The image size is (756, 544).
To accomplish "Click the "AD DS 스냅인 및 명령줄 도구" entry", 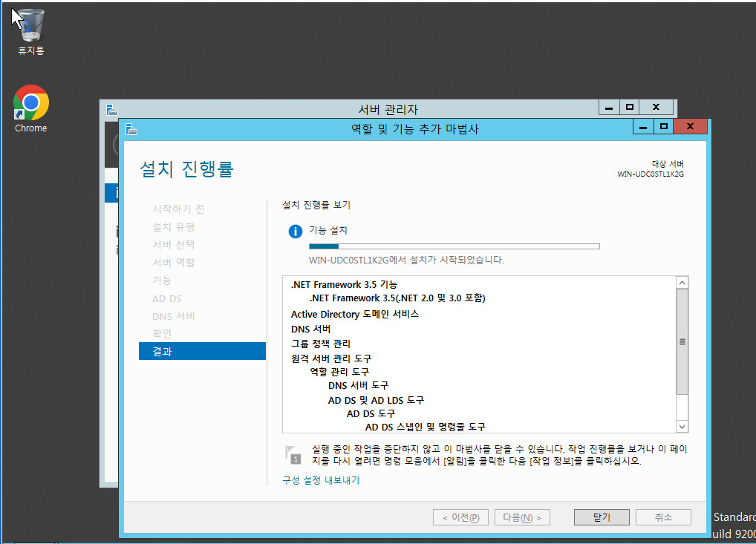I will click(x=426, y=427).
